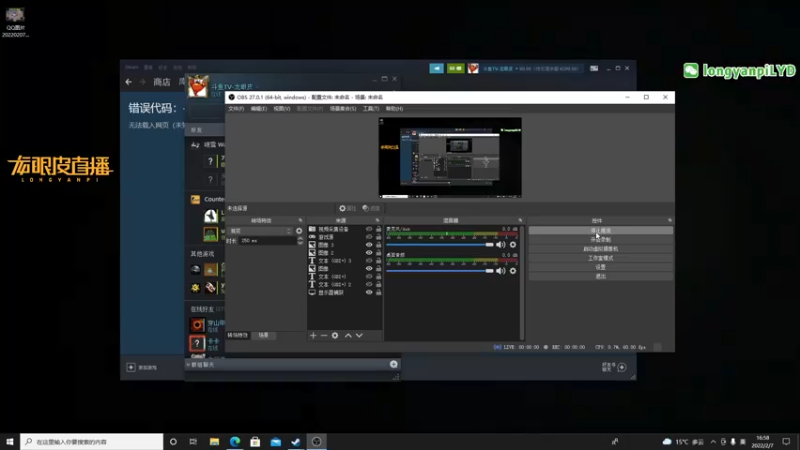Viewport: 800px width, 450px height.
Task: Open OBS icon in the Windows taskbar
Action: pyautogui.click(x=316, y=442)
